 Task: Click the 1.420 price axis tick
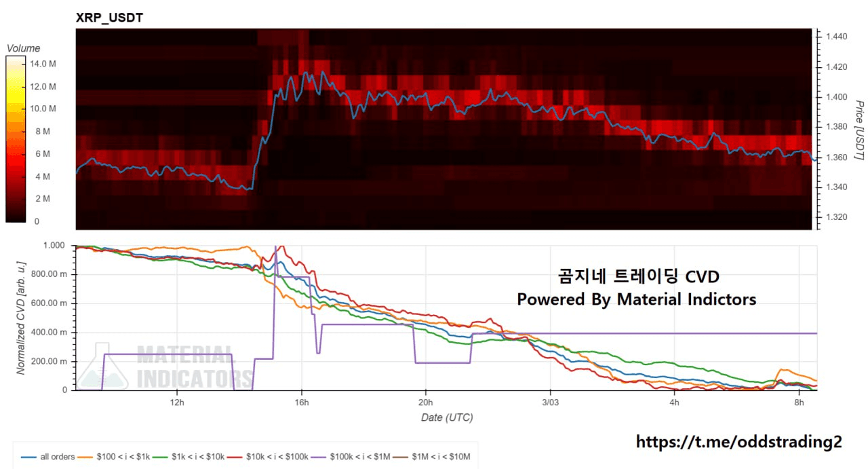(837, 67)
